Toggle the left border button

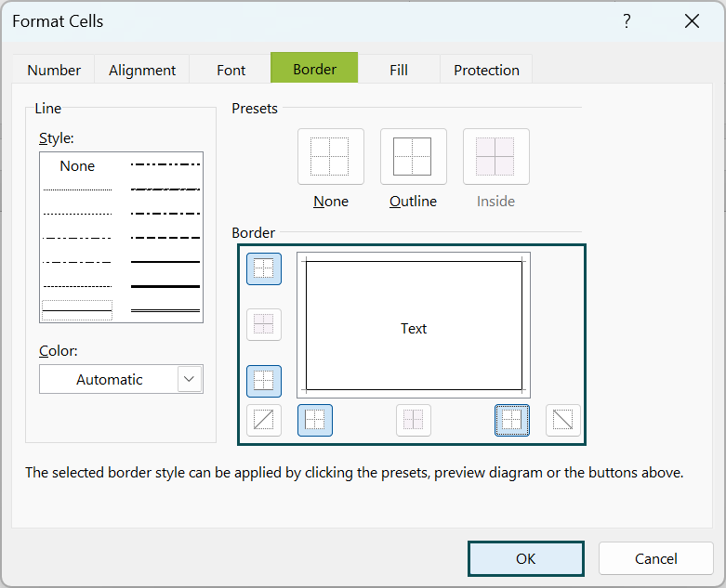(x=315, y=421)
